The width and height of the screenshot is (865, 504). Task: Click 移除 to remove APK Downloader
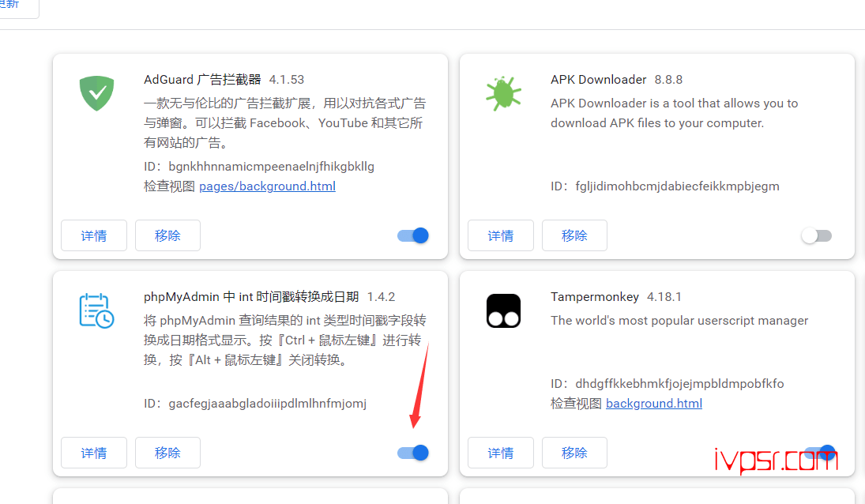click(x=574, y=235)
